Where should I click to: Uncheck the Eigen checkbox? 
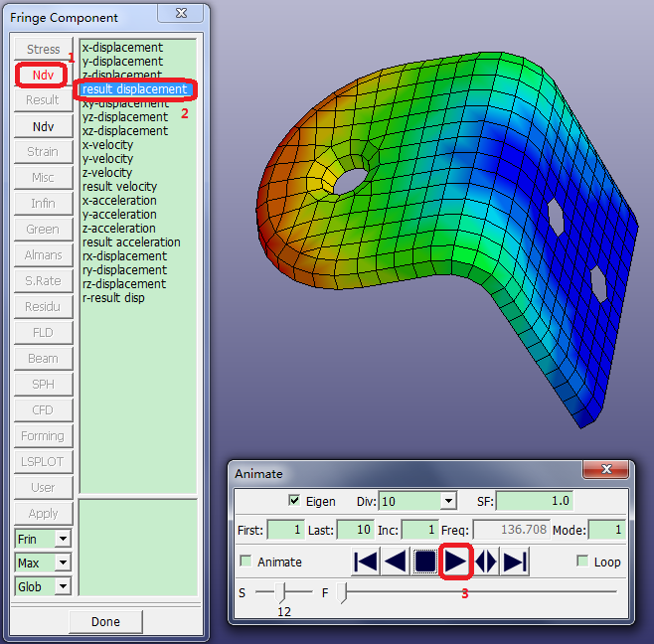[x=293, y=501]
